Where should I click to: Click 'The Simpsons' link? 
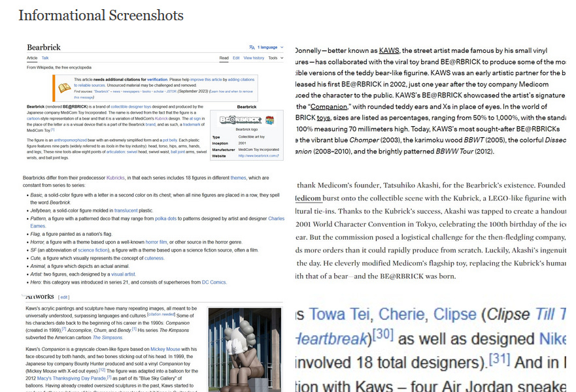click(x=107, y=338)
